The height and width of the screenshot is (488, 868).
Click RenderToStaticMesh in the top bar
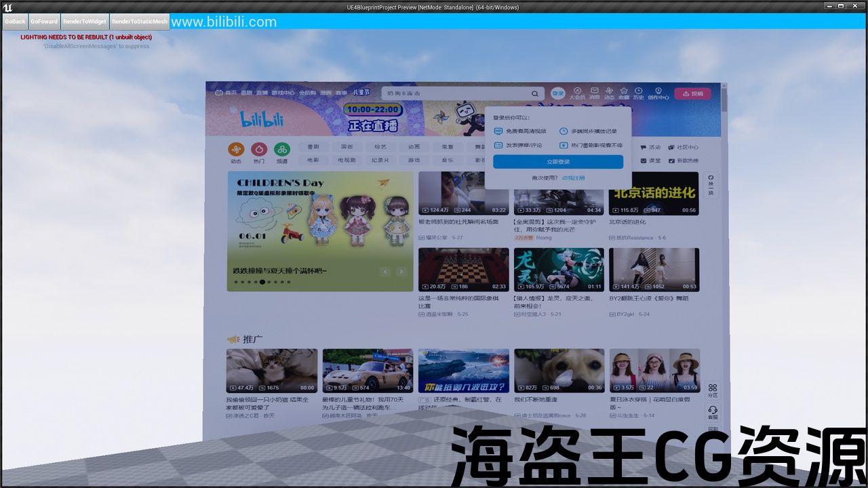point(140,22)
